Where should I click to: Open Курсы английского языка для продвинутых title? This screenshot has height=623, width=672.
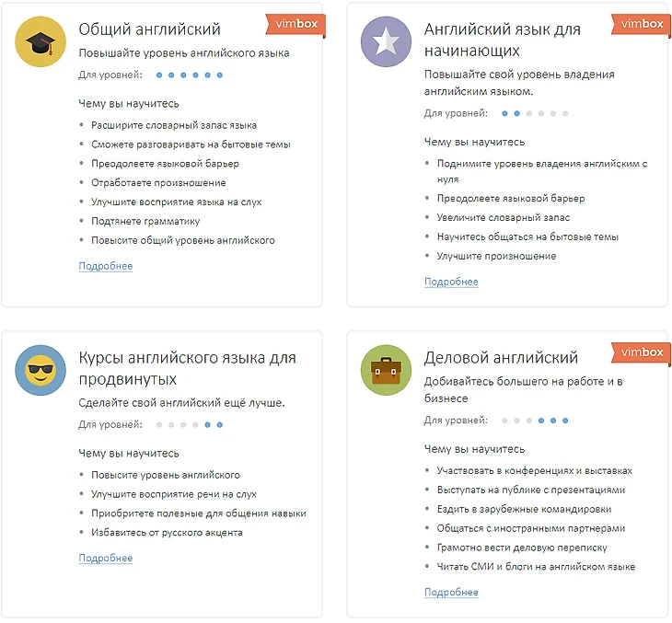[x=187, y=368]
